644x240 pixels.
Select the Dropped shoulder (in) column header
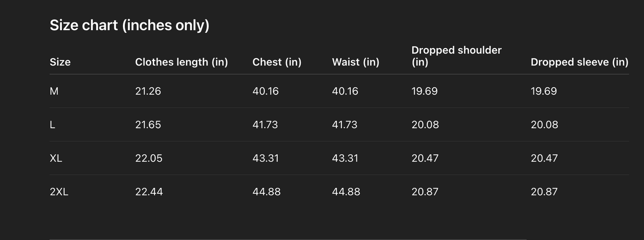[456, 56]
